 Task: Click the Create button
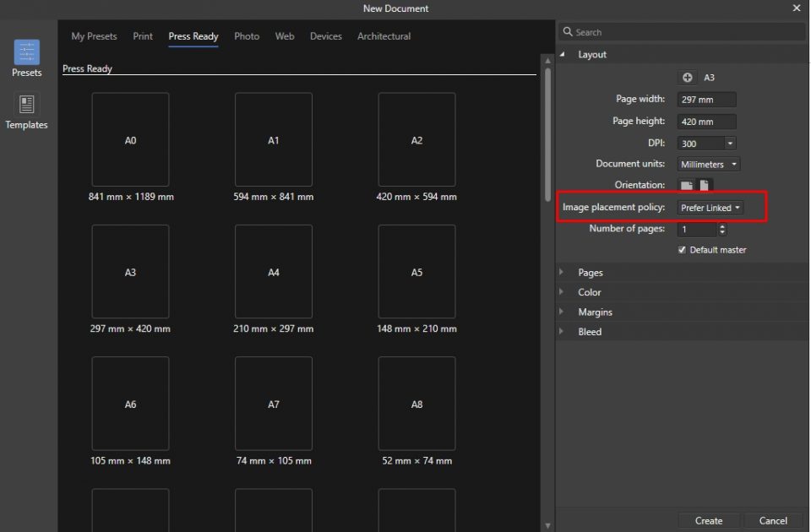coord(709,521)
